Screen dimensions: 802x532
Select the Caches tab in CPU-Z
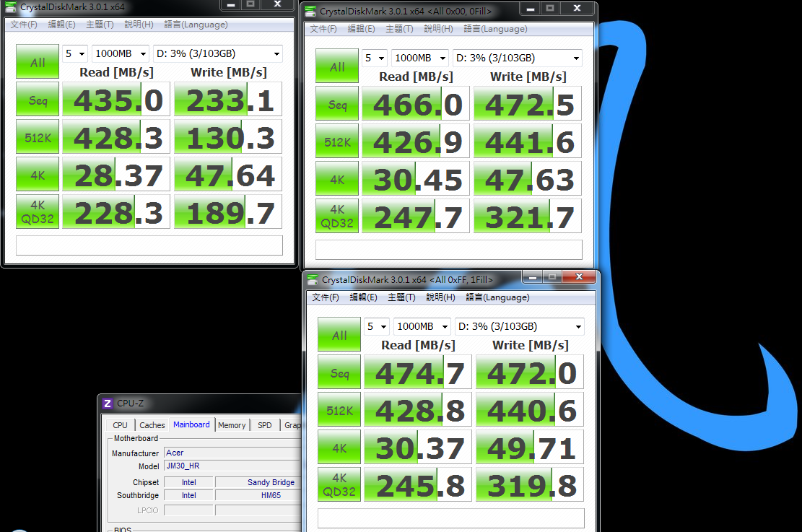(x=152, y=425)
